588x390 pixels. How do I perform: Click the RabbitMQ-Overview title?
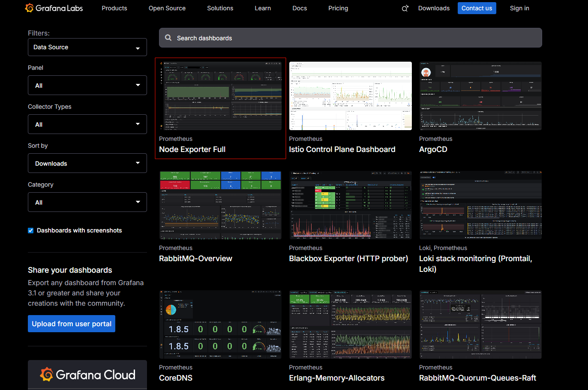[195, 259]
